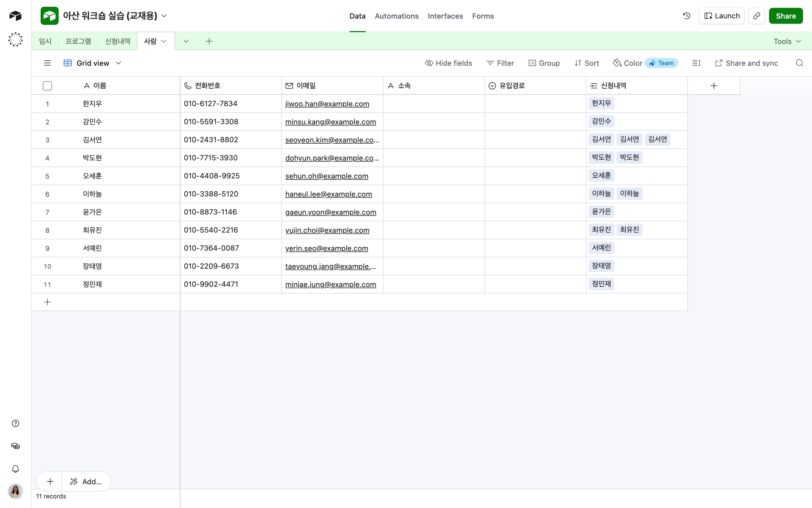Open the jiwoo.han@example.com email link
This screenshot has width=812, height=508.
click(327, 104)
